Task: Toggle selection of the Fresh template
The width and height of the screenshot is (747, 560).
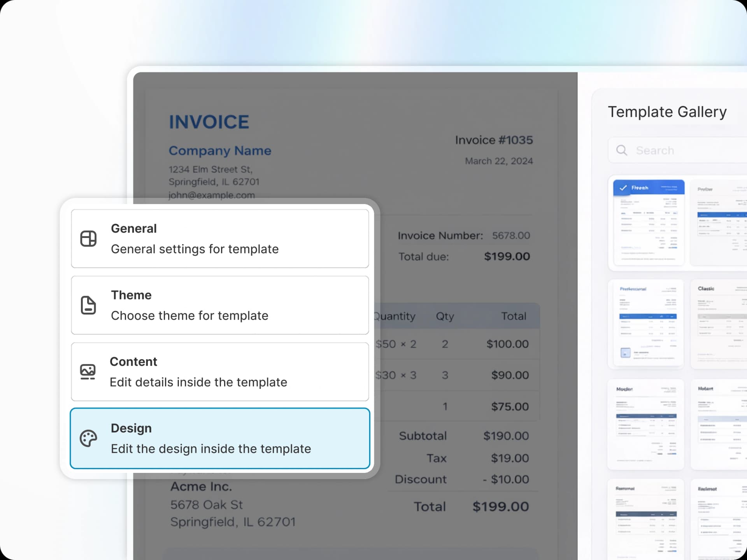Action: [x=648, y=223]
